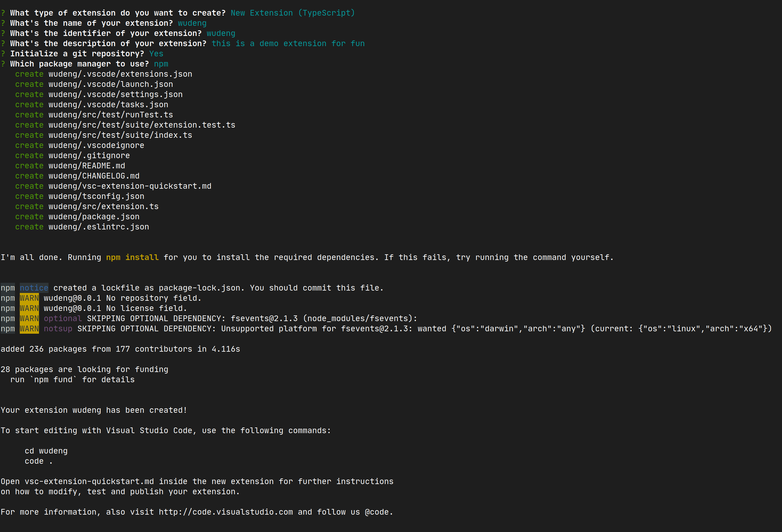782x532 pixels.
Task: Click the "Initialize a git repository?" prompt
Action: point(77,54)
